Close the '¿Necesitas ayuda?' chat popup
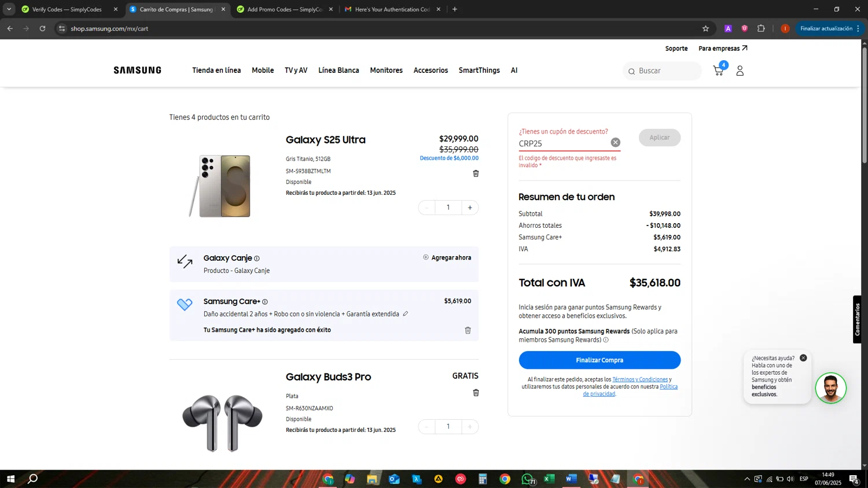 coord(803,358)
